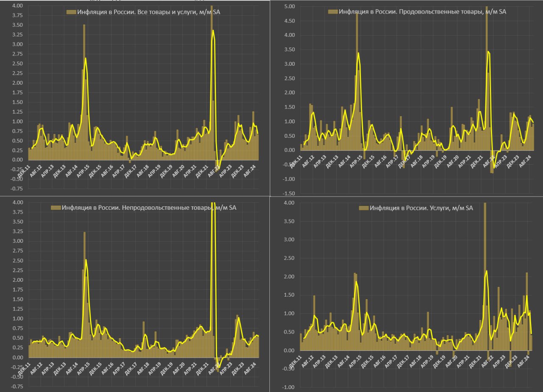Click the 2015 yellow line peak in food chart
This screenshot has width=543, height=392.
[358, 53]
